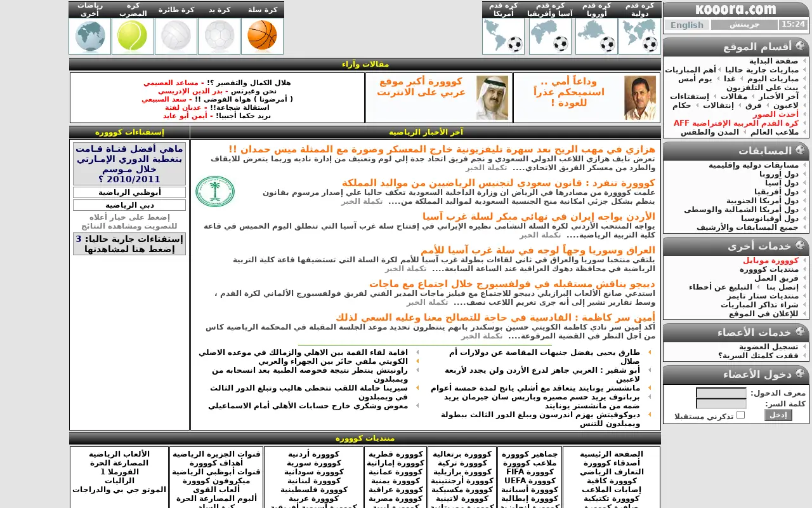Choose poll option 'دبي الرياضية'
This screenshot has height=508, width=812.
[x=129, y=205]
